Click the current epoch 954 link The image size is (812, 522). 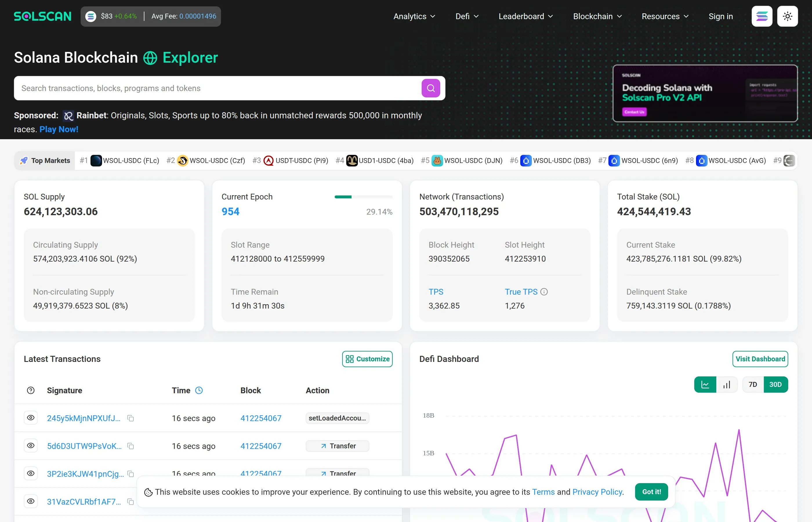(231, 211)
